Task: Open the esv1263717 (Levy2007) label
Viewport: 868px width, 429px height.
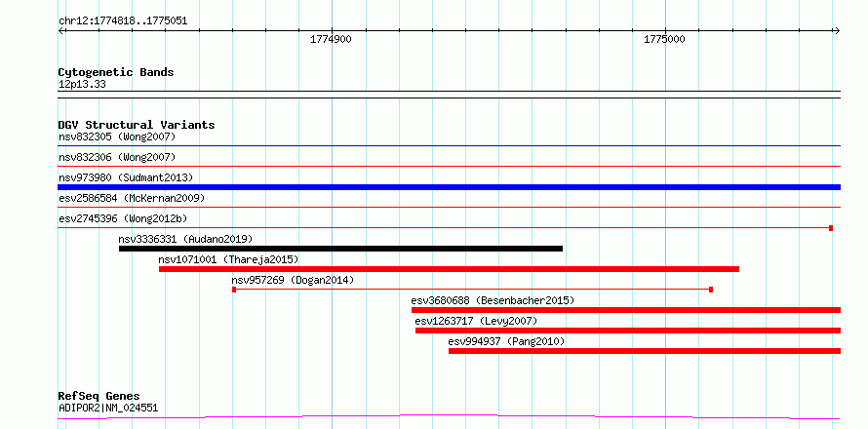Action: pyautogui.click(x=476, y=321)
